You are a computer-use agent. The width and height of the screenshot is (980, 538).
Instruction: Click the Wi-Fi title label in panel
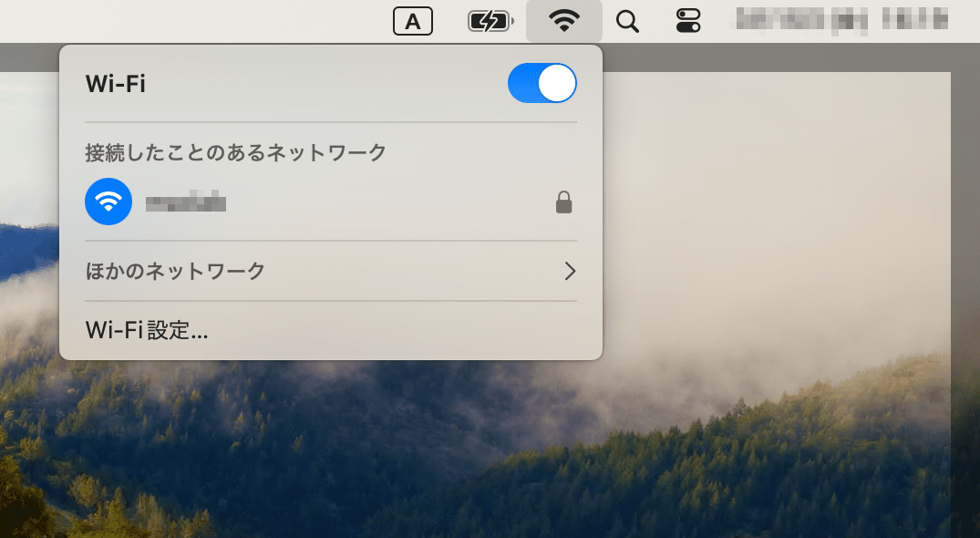(x=116, y=84)
